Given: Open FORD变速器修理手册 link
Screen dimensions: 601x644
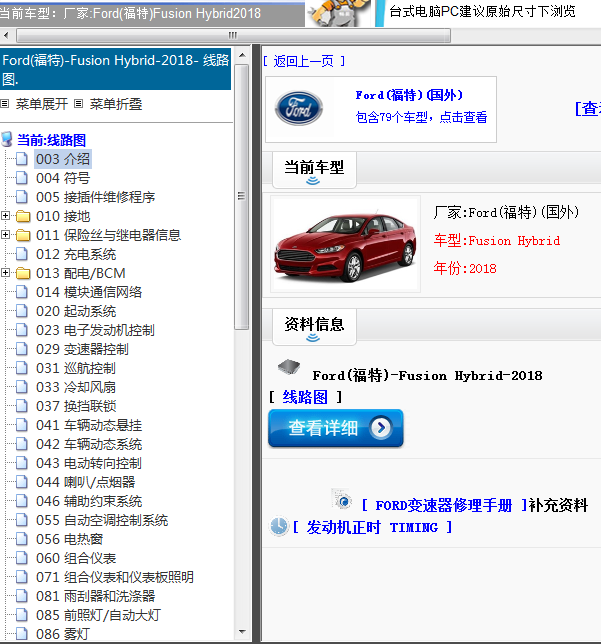Looking at the screenshot, I should tap(444, 505).
